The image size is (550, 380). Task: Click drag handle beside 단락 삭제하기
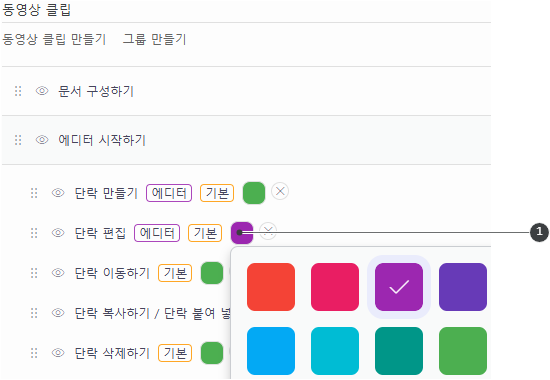tap(34, 353)
